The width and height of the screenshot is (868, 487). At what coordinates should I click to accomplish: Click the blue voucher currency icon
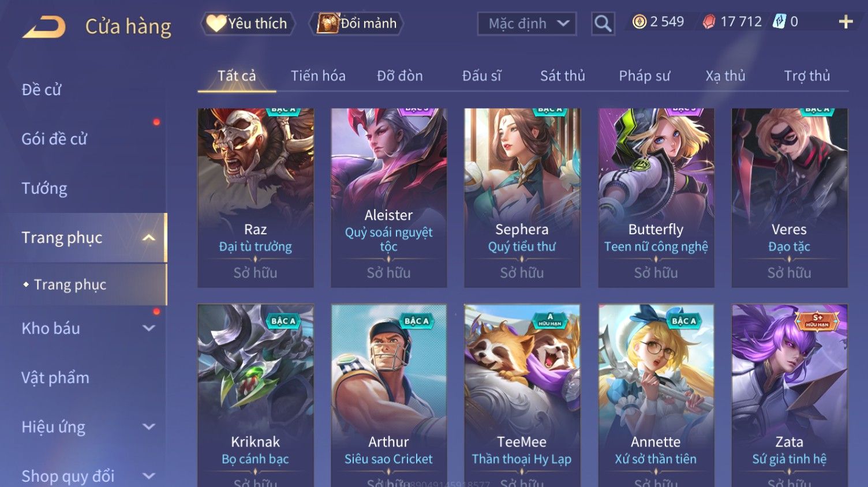click(x=779, y=22)
